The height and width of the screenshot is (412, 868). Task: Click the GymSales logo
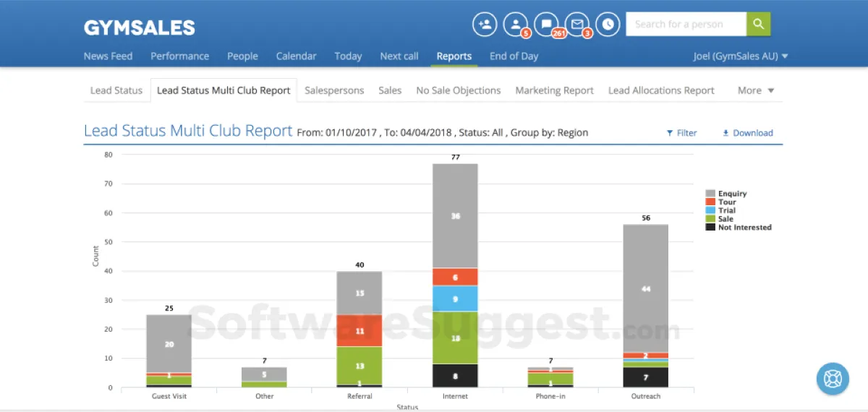(x=140, y=28)
